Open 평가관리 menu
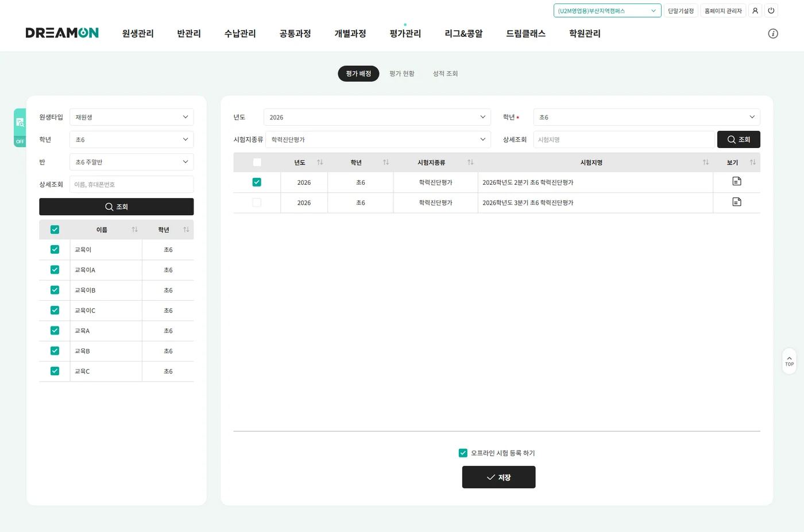The image size is (804, 532). coord(405,33)
